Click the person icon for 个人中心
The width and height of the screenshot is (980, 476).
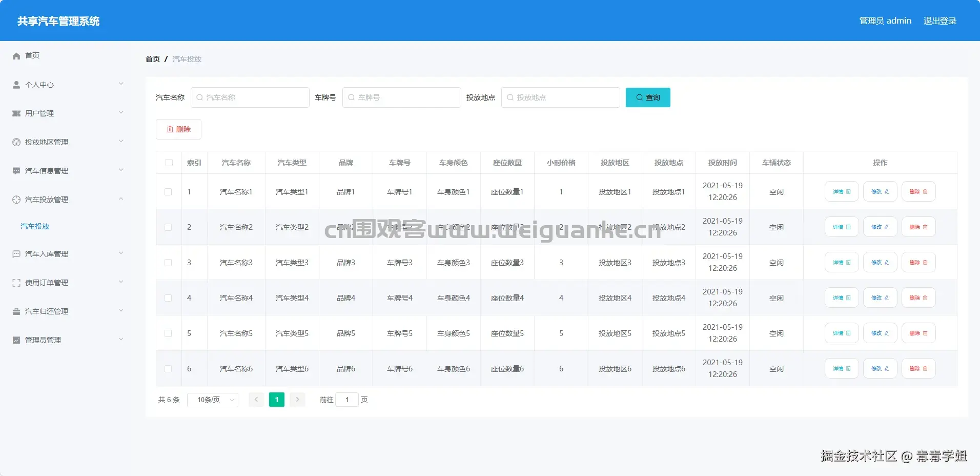click(16, 85)
